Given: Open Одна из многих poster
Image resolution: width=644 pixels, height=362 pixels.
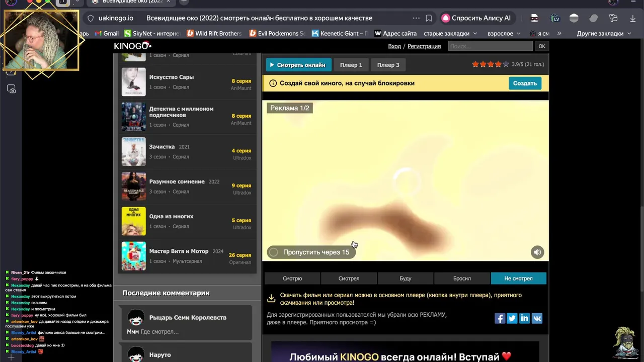Looking at the screenshot, I should click(x=133, y=221).
